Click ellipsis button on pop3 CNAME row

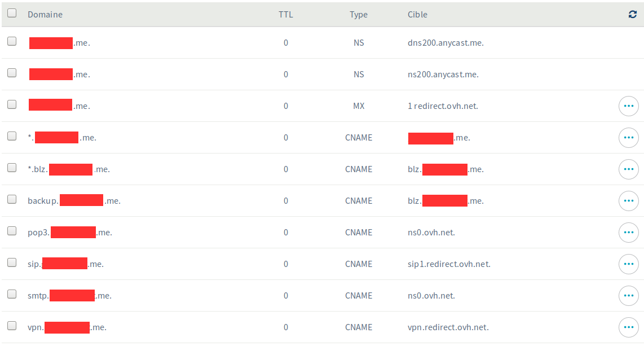[x=628, y=233]
